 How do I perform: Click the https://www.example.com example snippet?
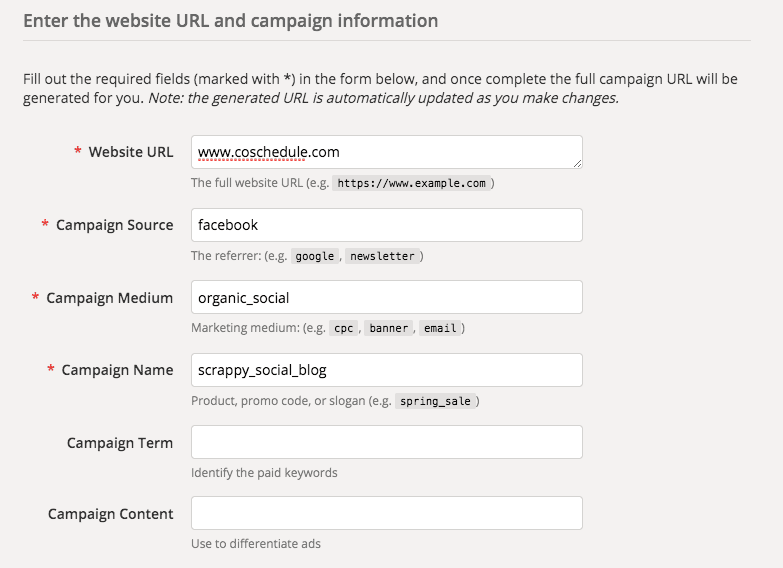(x=411, y=184)
